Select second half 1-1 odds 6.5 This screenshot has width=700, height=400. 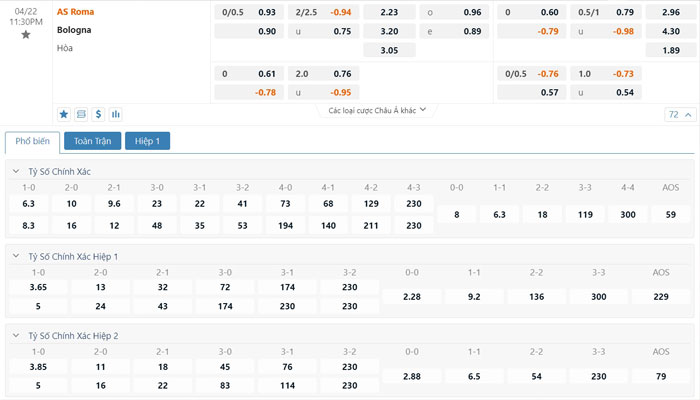474,376
